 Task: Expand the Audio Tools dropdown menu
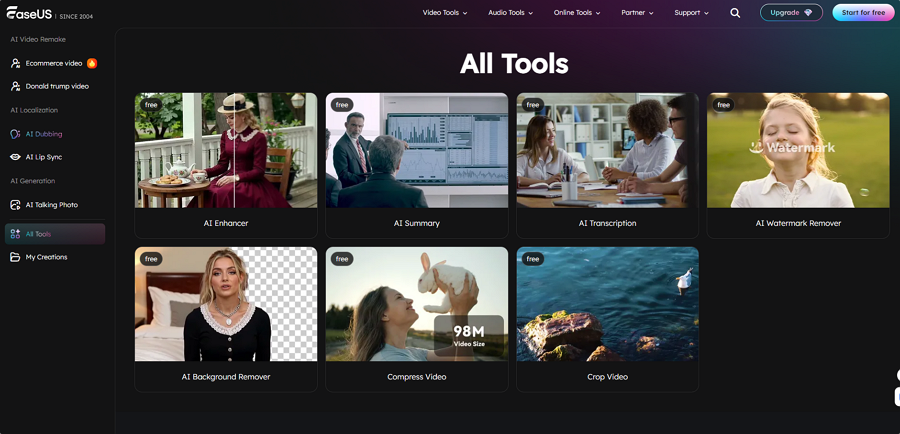pyautogui.click(x=510, y=13)
